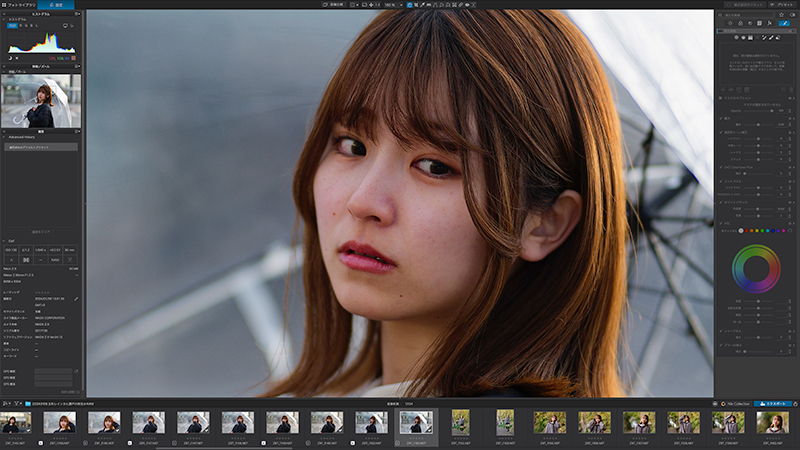Click the Clear History button
The height and width of the screenshot is (450, 800).
(x=41, y=232)
